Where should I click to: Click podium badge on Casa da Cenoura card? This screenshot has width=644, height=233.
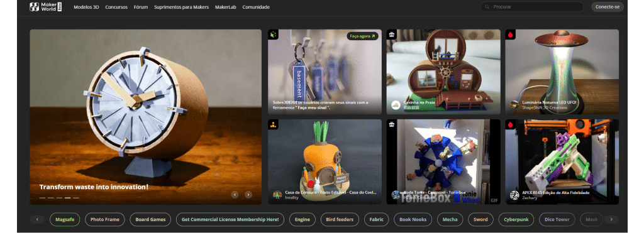tap(273, 124)
